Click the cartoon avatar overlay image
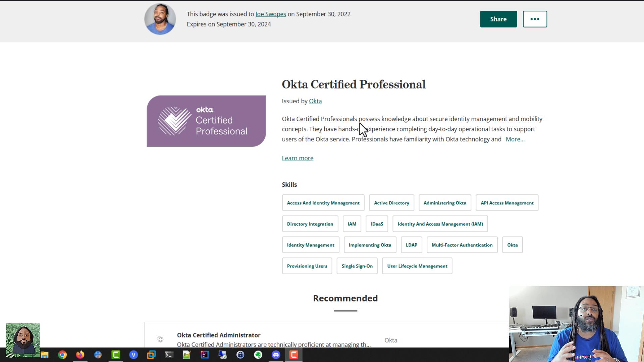 23,340
